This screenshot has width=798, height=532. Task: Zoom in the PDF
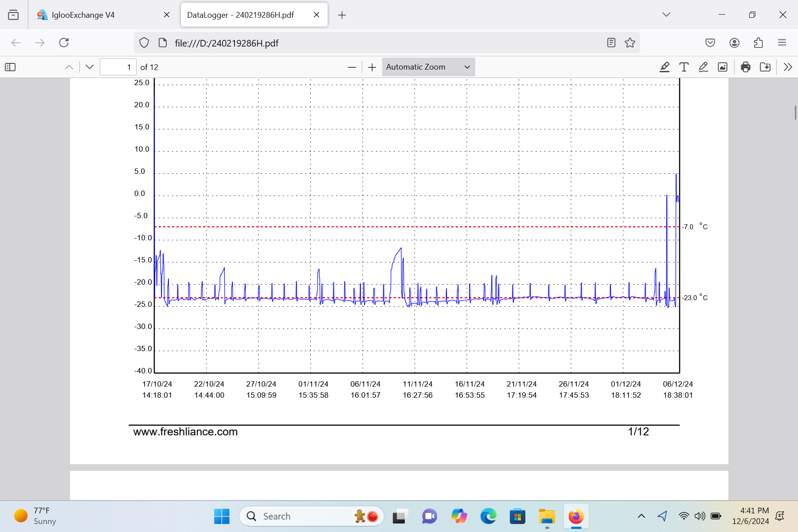point(372,67)
